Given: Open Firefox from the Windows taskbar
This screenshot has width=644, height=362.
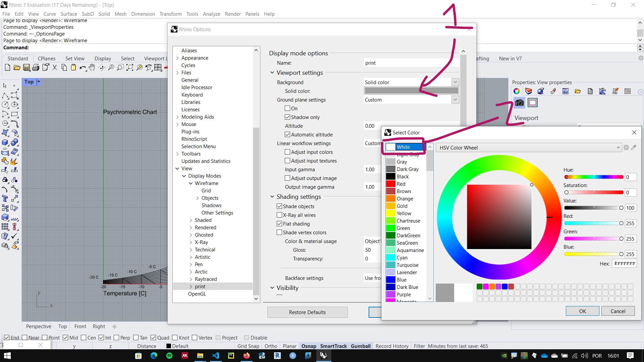Looking at the screenshot, I should point(247,356).
